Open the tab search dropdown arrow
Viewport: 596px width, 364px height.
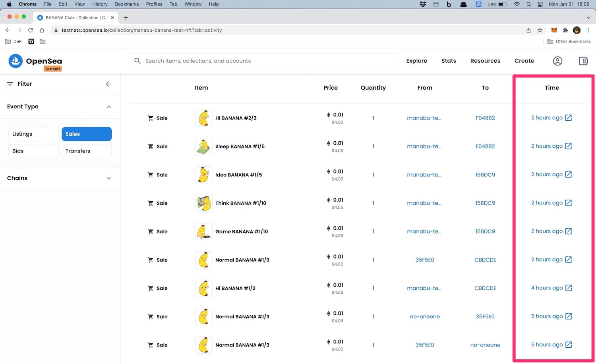[x=588, y=17]
